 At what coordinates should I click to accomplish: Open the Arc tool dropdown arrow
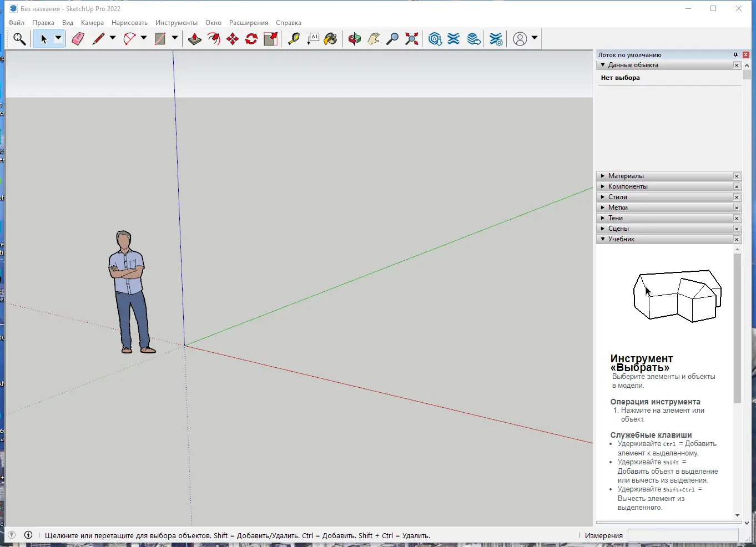coord(144,38)
